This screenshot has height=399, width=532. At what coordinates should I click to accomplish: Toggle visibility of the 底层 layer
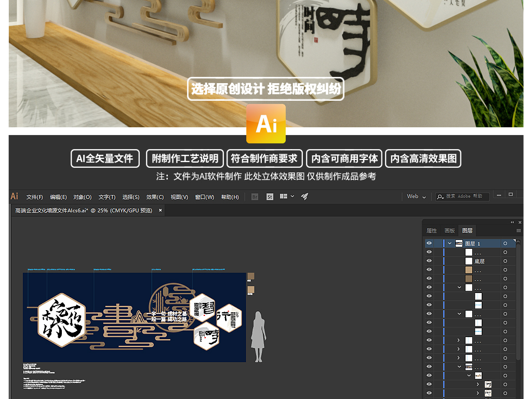click(429, 261)
